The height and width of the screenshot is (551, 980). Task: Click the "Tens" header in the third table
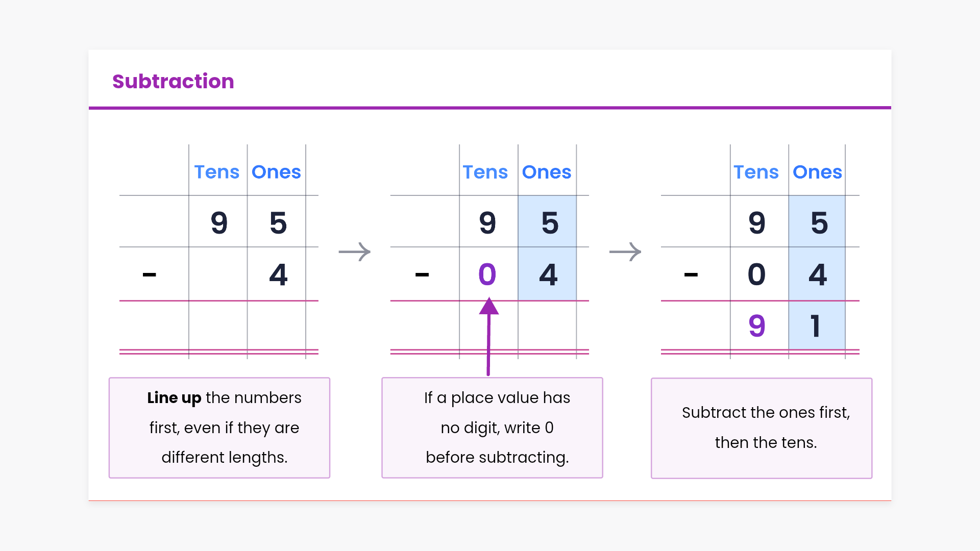(756, 172)
